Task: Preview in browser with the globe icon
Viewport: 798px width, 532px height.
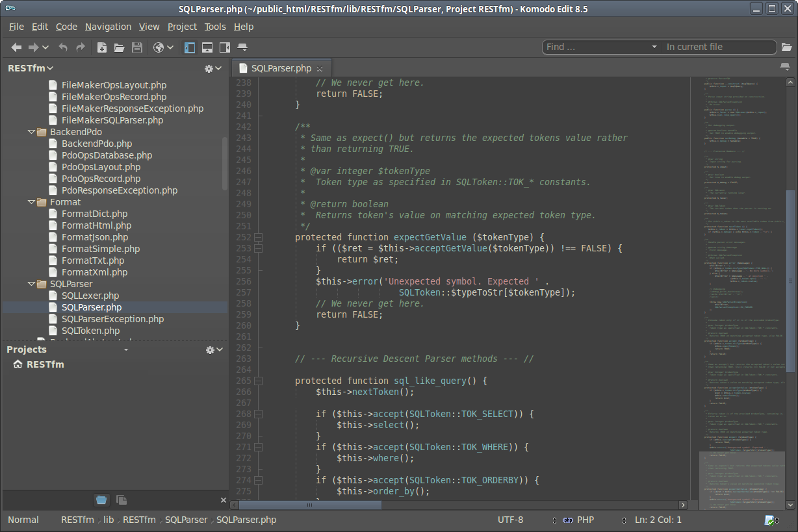Action: point(159,47)
